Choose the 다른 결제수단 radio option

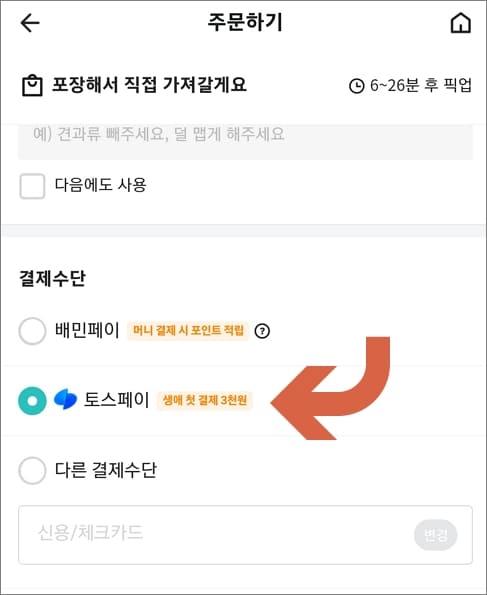coord(32,471)
